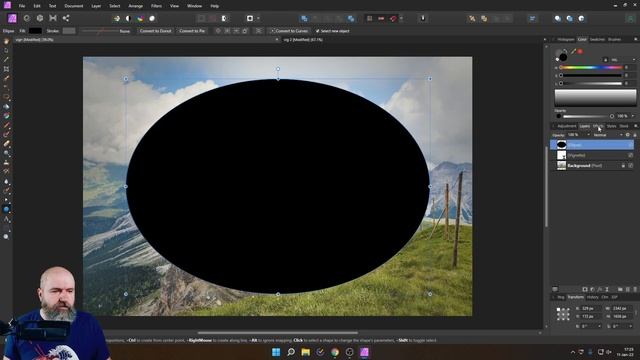
Task: Open the shear angle dropdown in Transform
Action: (631, 326)
